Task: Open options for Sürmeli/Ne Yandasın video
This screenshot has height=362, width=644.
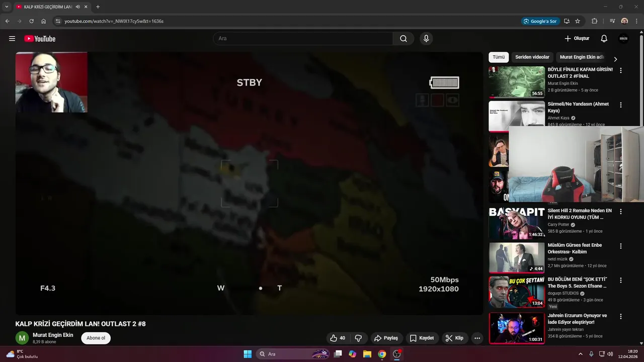Action: 621,105
